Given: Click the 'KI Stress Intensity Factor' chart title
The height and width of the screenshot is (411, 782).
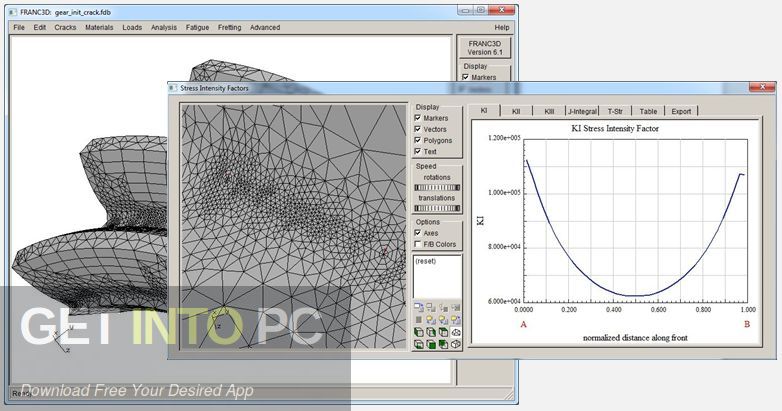Looking at the screenshot, I should coord(615,128).
